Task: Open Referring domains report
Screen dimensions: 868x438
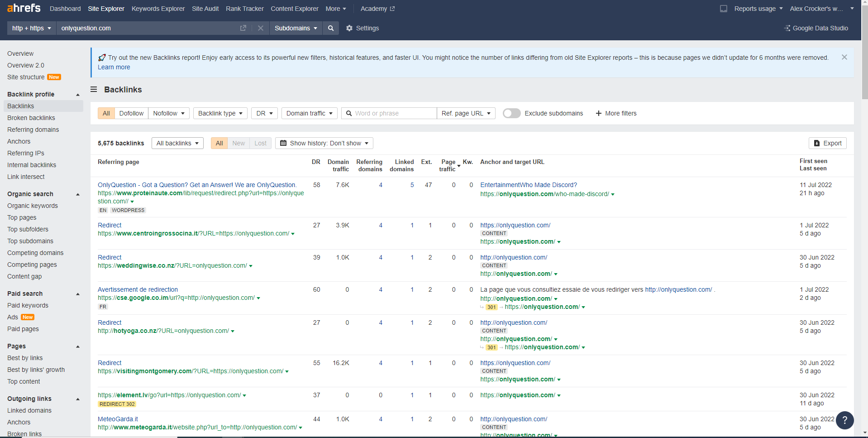Action: [33, 130]
